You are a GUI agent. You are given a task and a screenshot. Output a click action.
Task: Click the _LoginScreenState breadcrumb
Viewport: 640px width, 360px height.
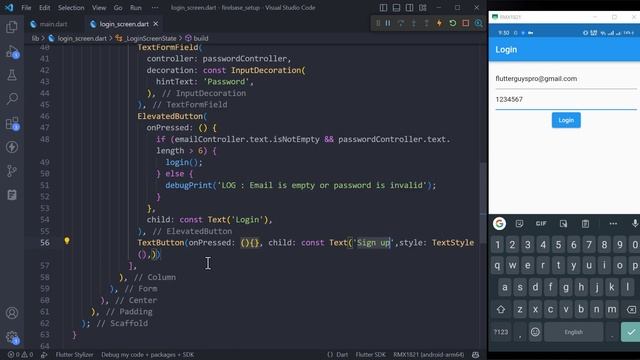pyautogui.click(x=151, y=38)
